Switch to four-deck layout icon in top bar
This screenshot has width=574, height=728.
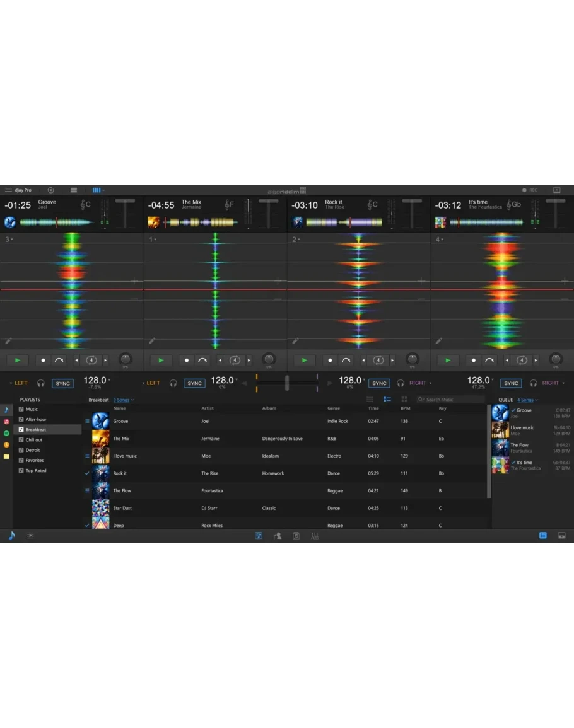pyautogui.click(x=97, y=190)
